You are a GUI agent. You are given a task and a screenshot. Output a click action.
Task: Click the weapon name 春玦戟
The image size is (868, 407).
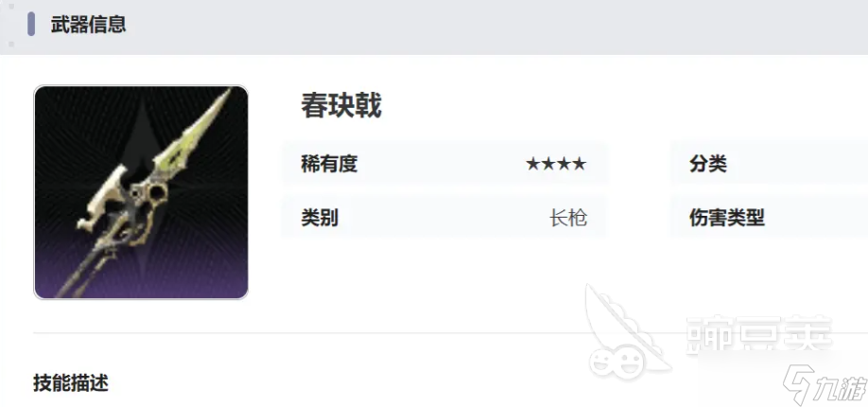pos(341,105)
